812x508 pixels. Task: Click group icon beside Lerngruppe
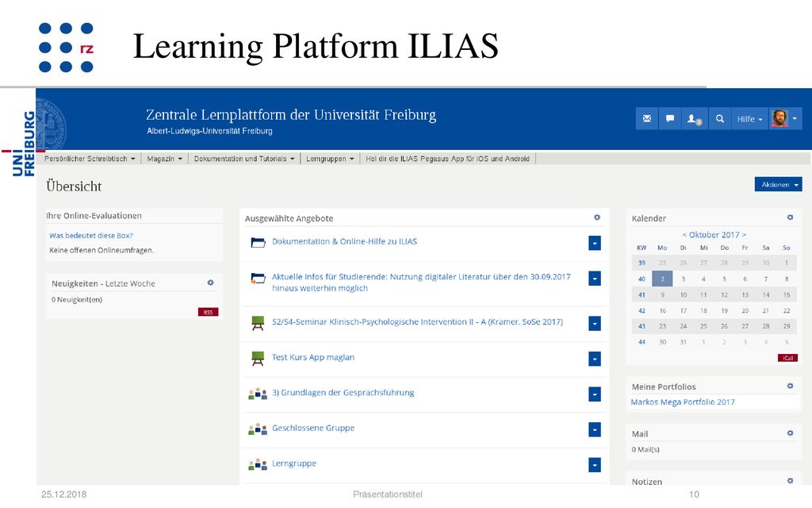click(x=258, y=464)
